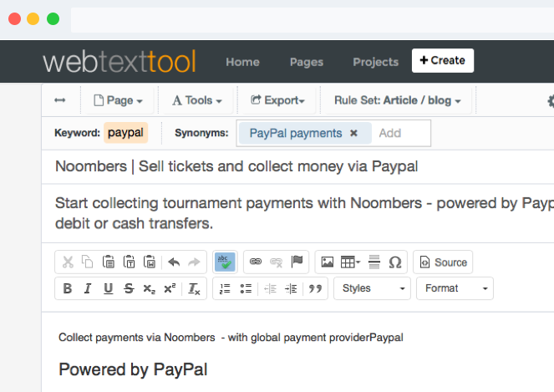Click the page title field
The height and width of the screenshot is (392, 554).
tap(297, 166)
